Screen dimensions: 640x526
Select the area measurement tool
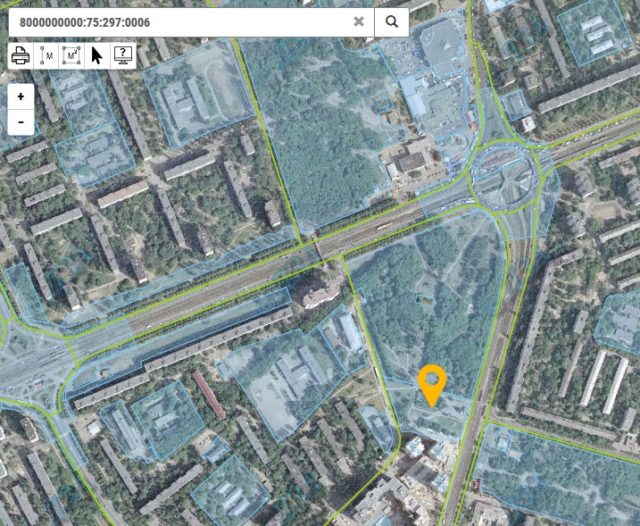(x=71, y=56)
